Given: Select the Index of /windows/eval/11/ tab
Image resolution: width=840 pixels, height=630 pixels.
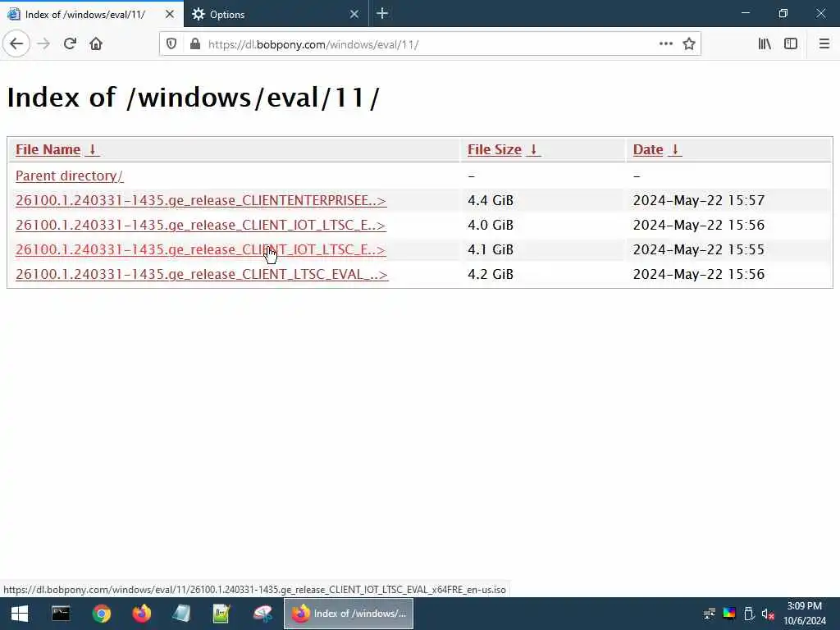Looking at the screenshot, I should (92, 14).
